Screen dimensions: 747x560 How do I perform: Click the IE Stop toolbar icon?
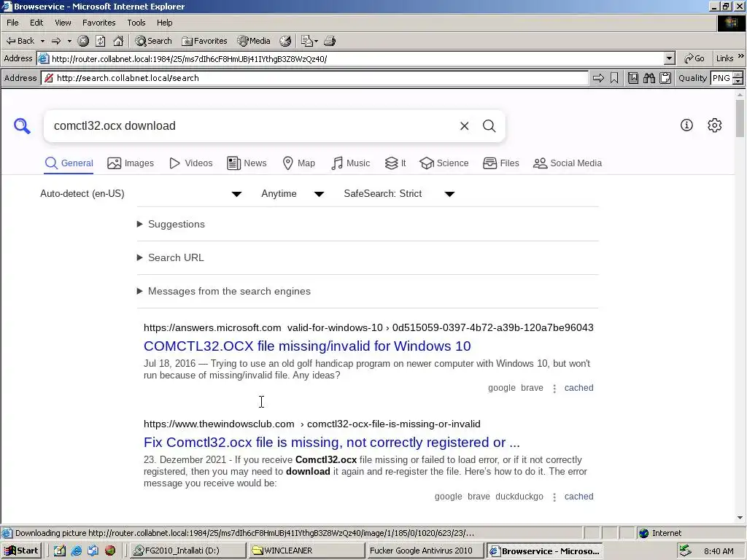[83, 41]
